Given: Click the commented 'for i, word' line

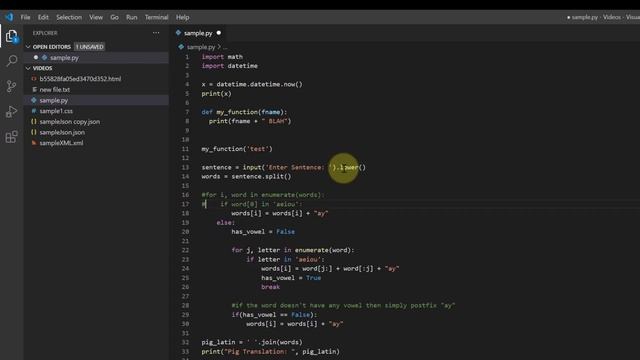Looking at the screenshot, I should (263, 195).
